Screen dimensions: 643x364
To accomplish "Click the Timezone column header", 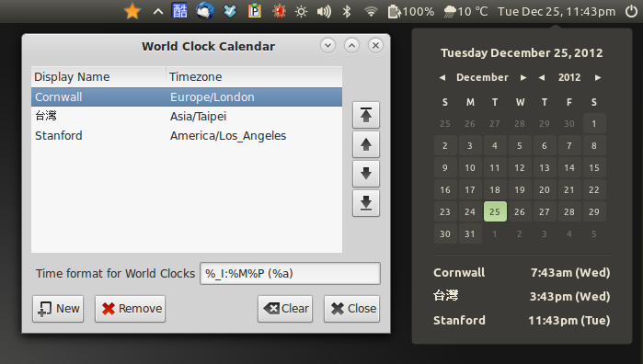I will tap(254, 76).
